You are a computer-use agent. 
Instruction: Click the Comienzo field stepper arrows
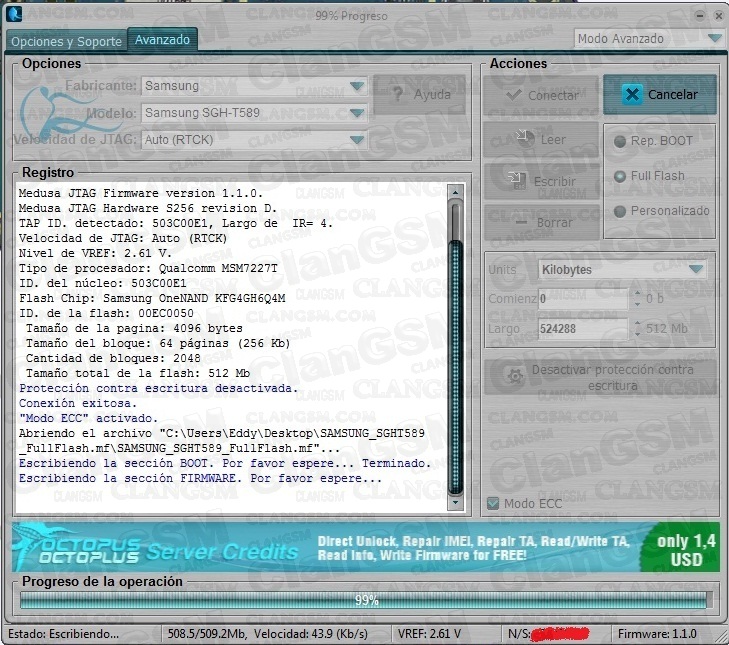637,299
